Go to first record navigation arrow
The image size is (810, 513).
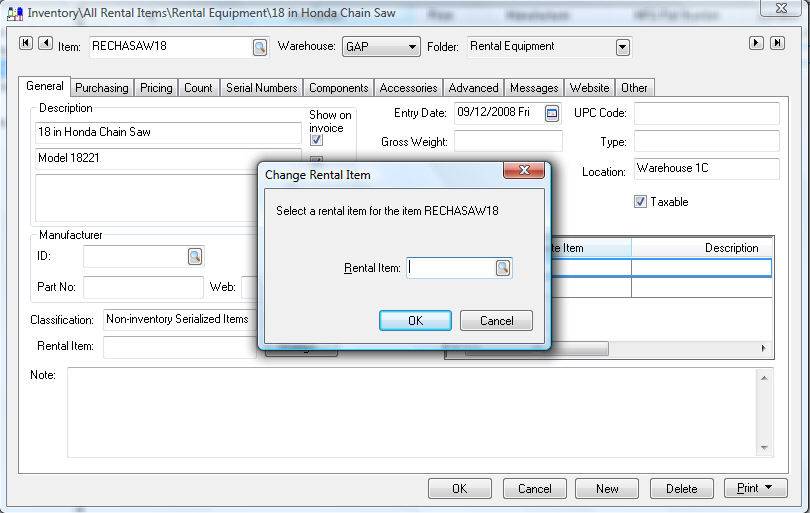[26, 43]
